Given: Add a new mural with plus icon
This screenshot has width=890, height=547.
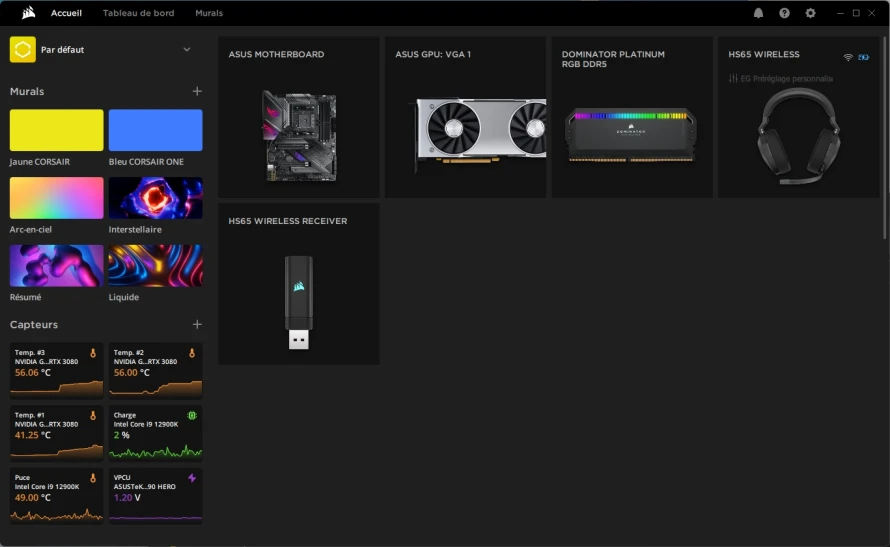Looking at the screenshot, I should (x=197, y=91).
